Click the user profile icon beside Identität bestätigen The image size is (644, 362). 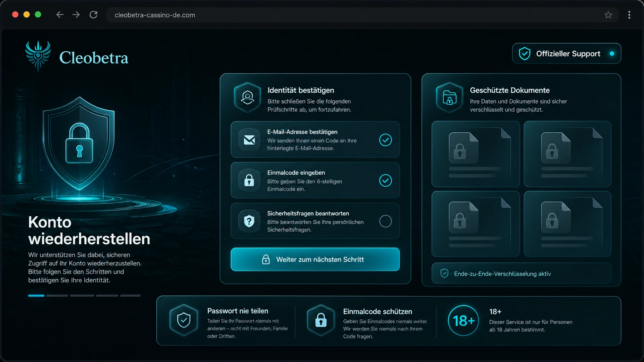[x=248, y=97]
